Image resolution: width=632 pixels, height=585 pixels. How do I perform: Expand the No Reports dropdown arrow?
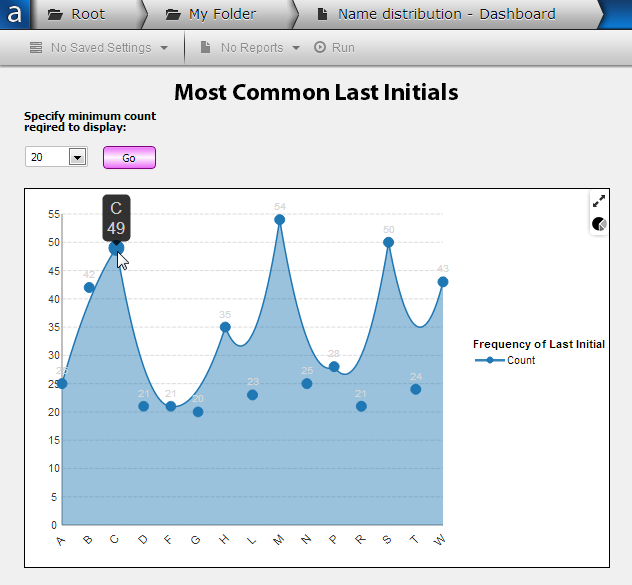[x=296, y=48]
